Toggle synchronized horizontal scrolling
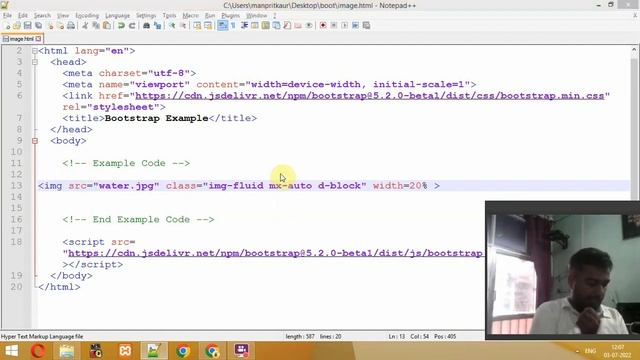The height and width of the screenshot is (360, 640). pos(208,26)
